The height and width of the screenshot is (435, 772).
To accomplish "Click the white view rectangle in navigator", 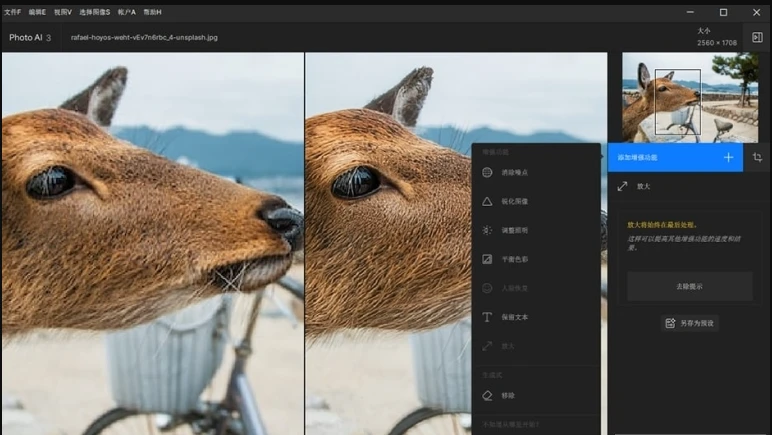I will [677, 102].
